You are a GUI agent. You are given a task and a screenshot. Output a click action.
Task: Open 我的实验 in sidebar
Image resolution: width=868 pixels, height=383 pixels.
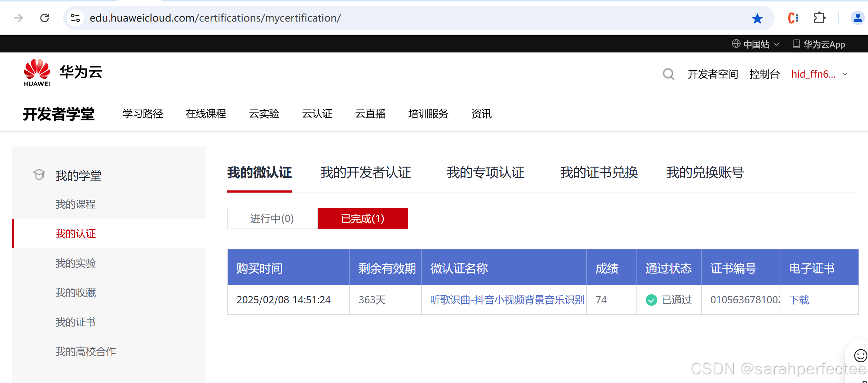pos(76,263)
